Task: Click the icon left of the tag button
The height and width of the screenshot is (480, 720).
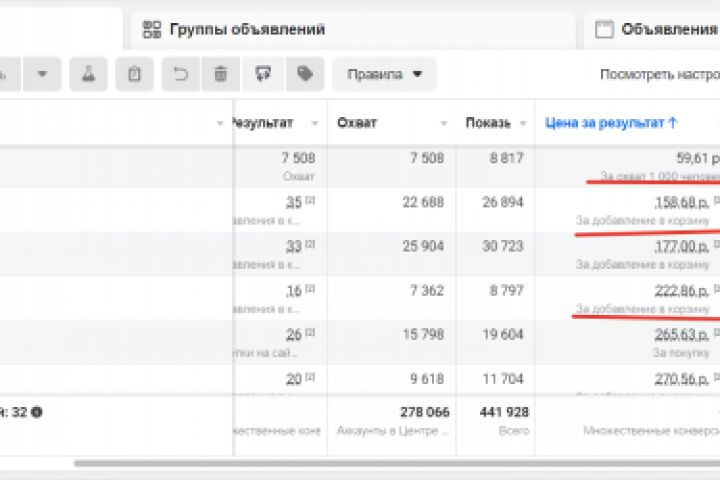Action: pos(263,74)
